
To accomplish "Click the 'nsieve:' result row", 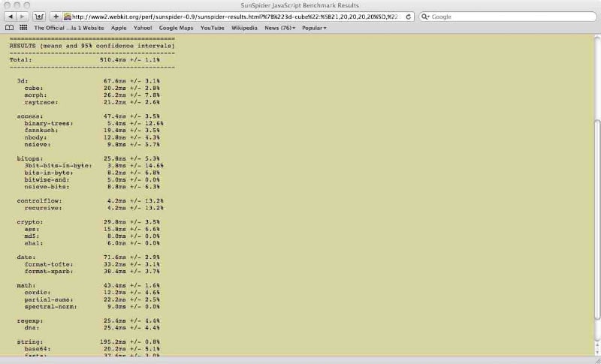I will click(x=92, y=145).
